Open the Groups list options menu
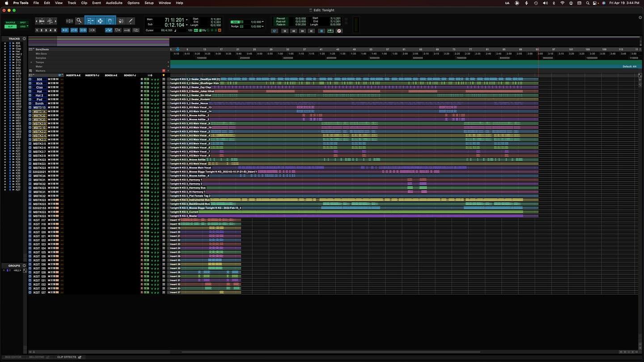Viewport: 644px width, 362px height. point(24,265)
